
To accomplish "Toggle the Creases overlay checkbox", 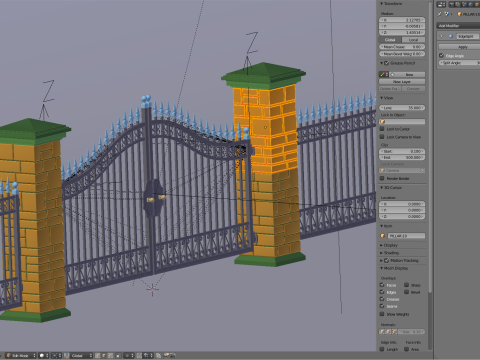I will (x=382, y=299).
